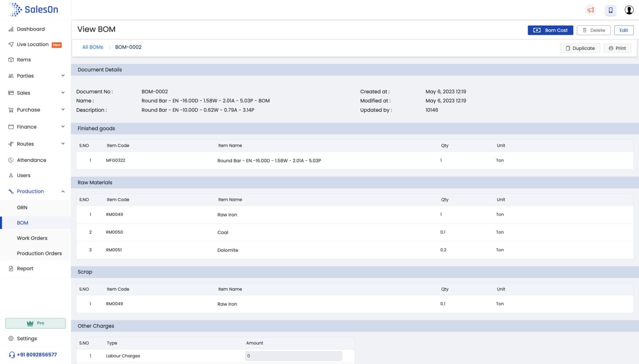Click the mobile phone icon in header
639x364 pixels.
[x=611, y=10]
